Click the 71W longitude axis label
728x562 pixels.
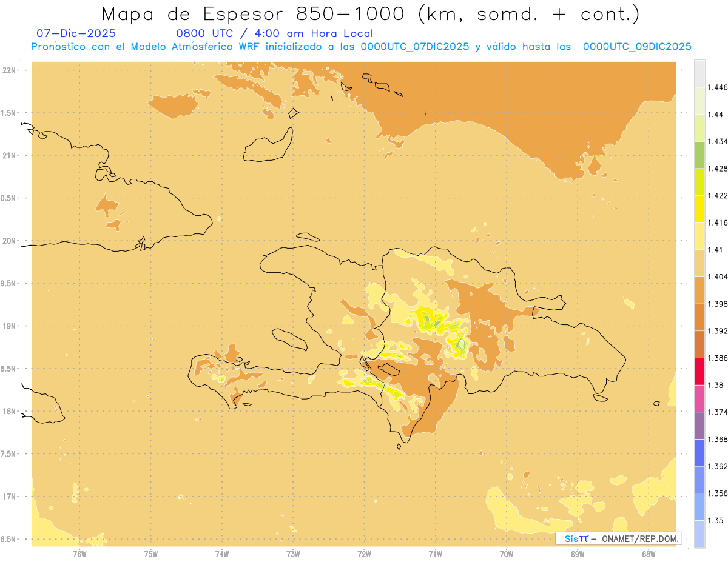(436, 554)
